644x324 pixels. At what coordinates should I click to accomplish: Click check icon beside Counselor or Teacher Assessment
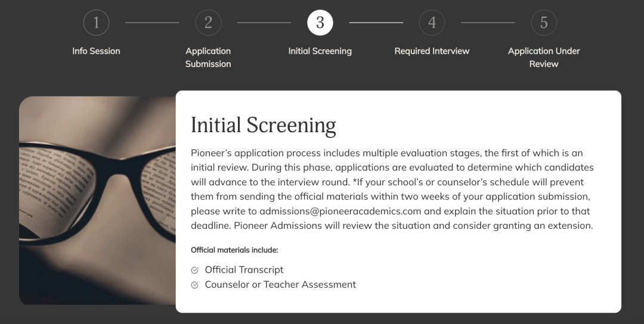pyautogui.click(x=194, y=285)
